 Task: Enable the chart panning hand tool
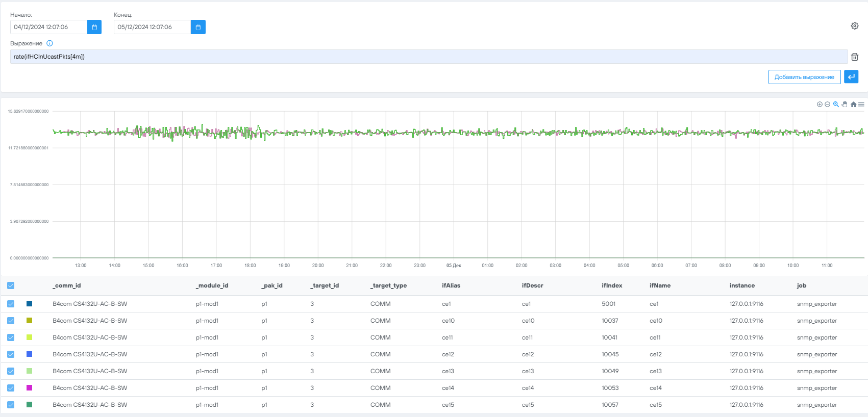[x=845, y=105]
